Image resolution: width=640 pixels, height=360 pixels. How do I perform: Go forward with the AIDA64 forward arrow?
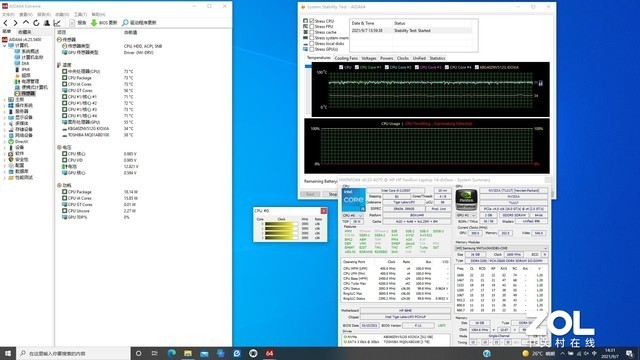(15, 23)
